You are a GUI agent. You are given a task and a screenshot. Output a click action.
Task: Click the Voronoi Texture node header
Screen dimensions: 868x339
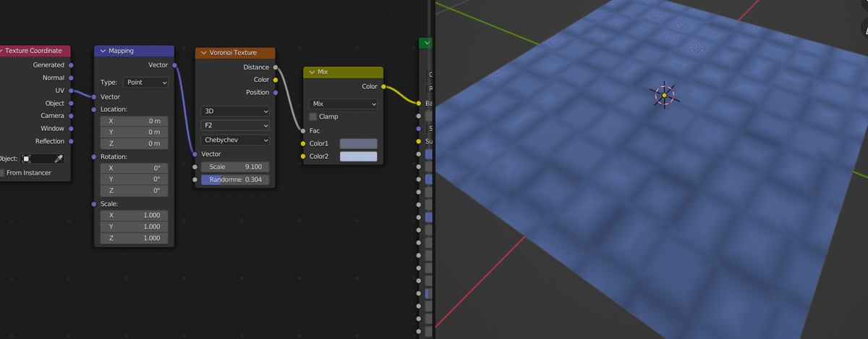(235, 53)
